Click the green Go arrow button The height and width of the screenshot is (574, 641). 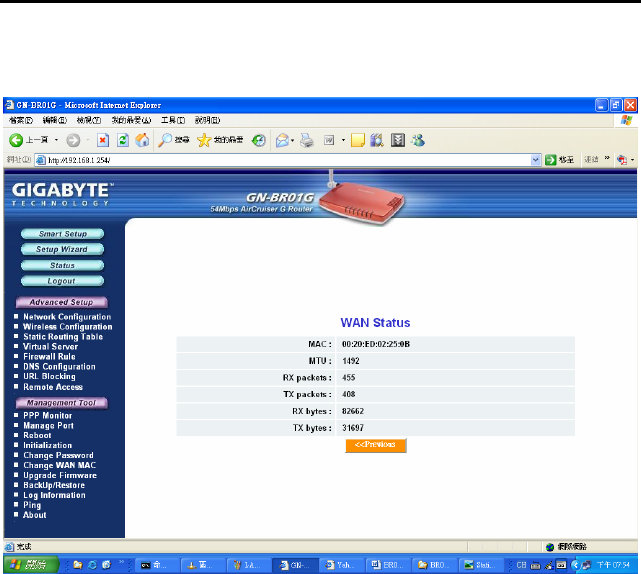551,160
